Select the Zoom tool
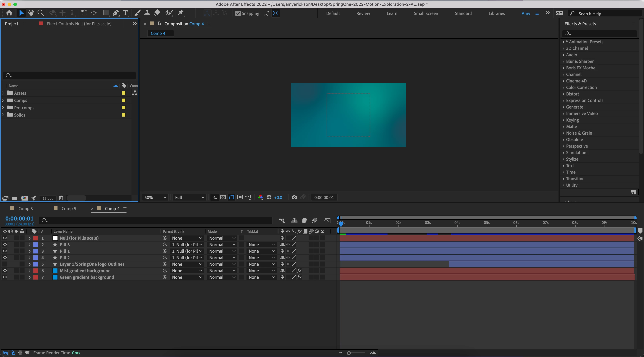Viewport: 644px width, 357px height. pyautogui.click(x=40, y=13)
